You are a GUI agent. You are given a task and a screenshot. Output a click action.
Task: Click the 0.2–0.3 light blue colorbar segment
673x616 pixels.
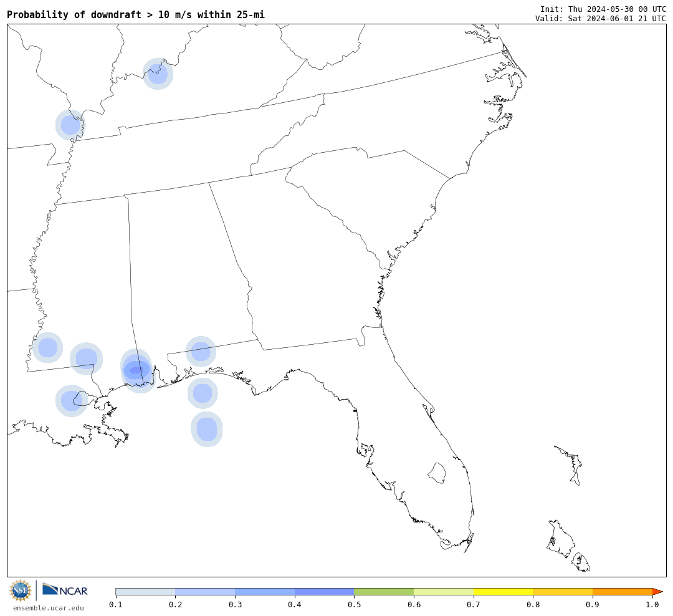tap(205, 592)
